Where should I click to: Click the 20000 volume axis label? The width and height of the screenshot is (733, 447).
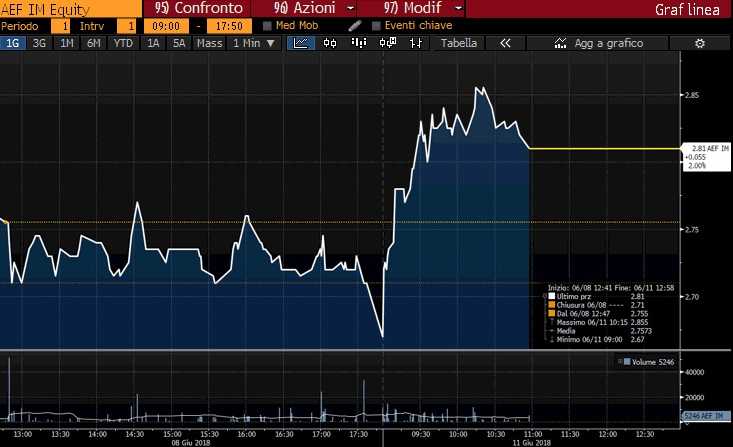[x=694, y=397]
